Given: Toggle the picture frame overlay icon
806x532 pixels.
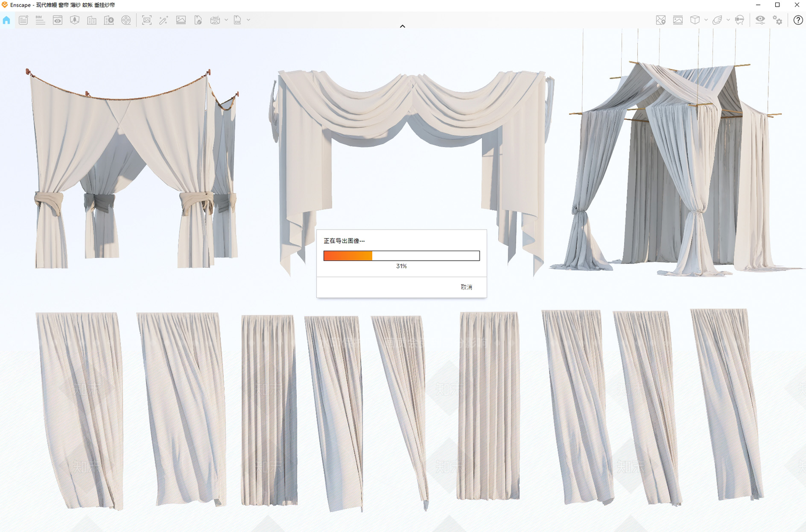Looking at the screenshot, I should [678, 20].
